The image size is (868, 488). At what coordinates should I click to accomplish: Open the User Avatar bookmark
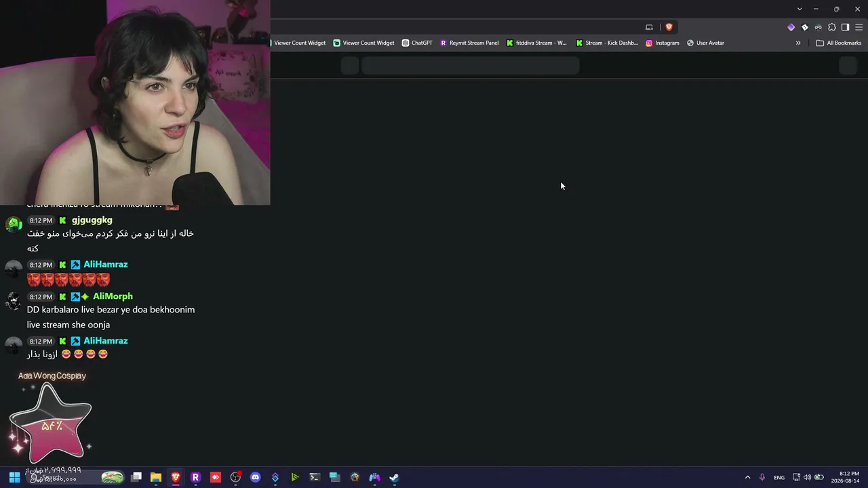705,43
